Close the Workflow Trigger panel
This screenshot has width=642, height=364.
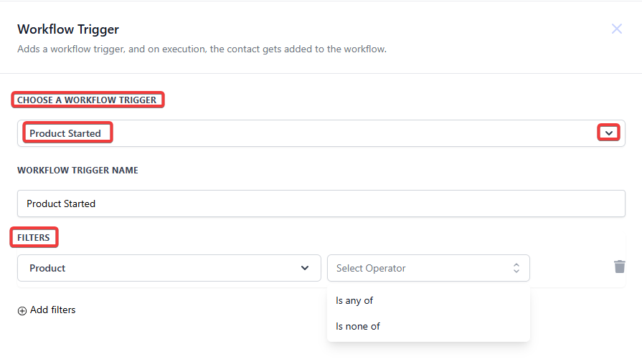(x=617, y=29)
